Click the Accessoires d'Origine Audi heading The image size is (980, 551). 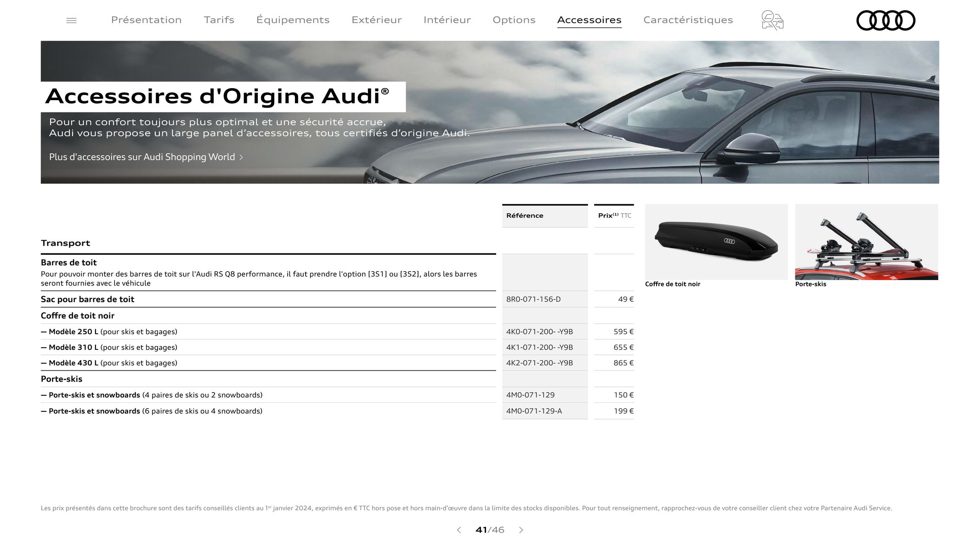(x=217, y=96)
